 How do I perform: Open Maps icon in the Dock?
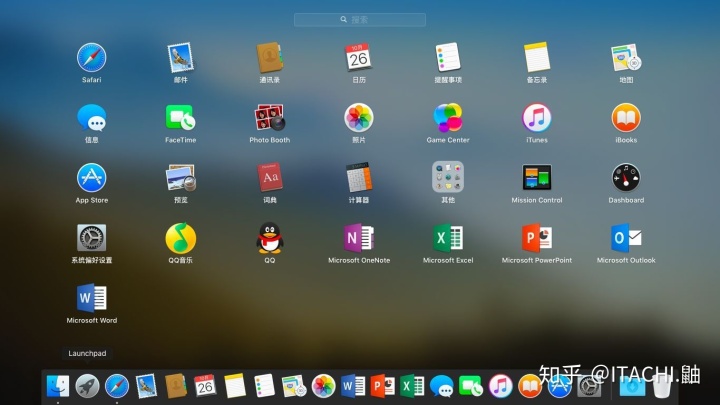pos(294,386)
